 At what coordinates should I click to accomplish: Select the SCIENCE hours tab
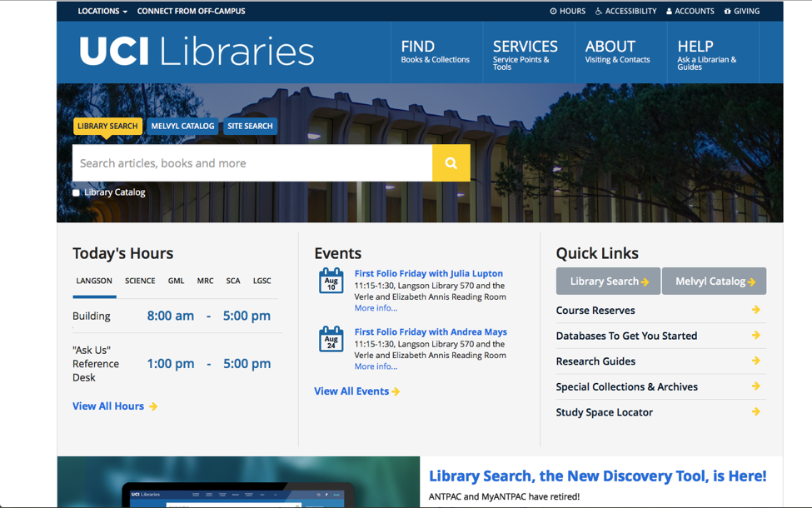[x=140, y=281]
